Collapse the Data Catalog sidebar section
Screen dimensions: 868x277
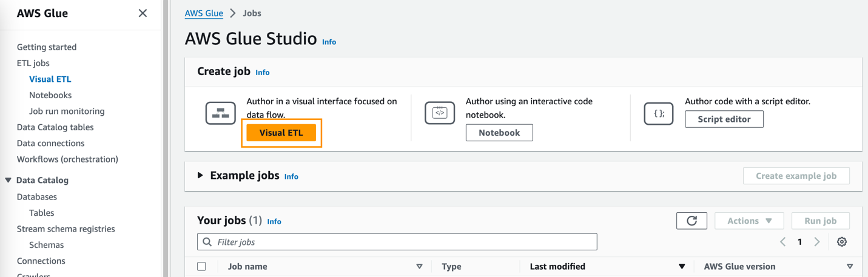click(x=8, y=180)
